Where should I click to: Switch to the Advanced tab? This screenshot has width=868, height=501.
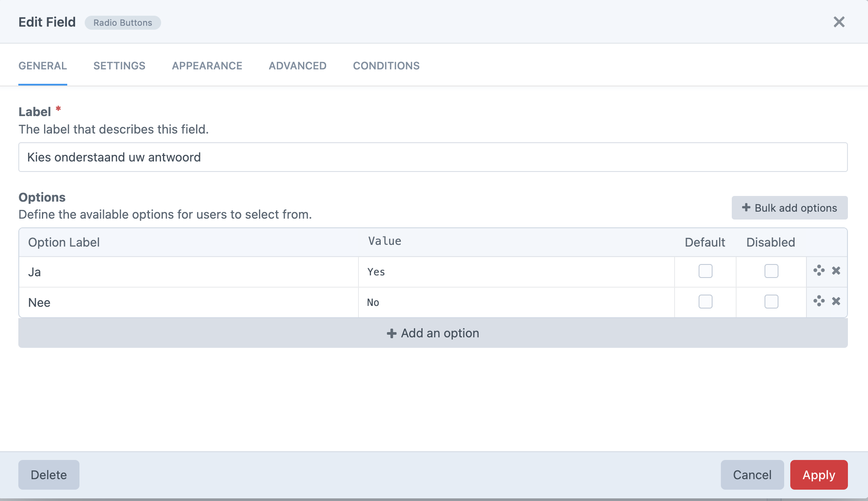(297, 65)
